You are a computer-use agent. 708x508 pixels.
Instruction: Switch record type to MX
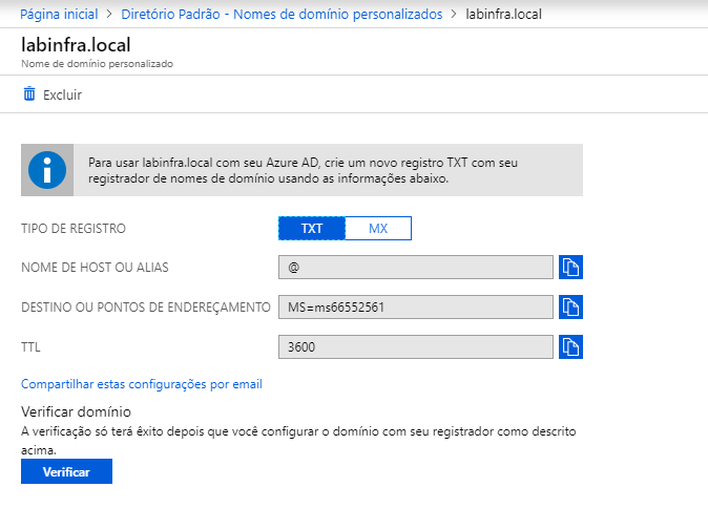(378, 228)
